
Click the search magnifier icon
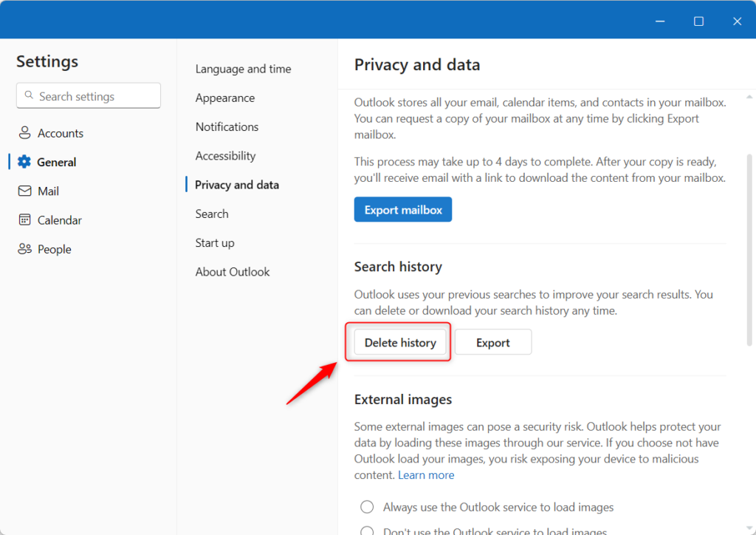coord(30,96)
